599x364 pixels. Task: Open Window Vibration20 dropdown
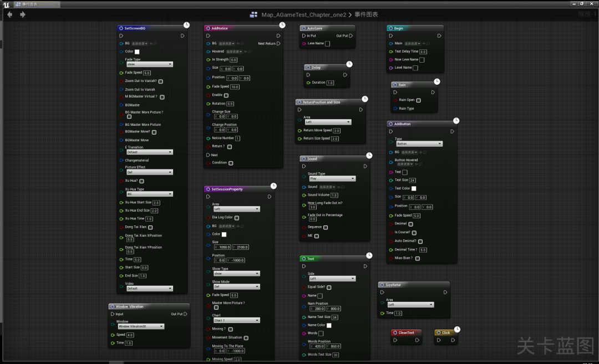pos(141,326)
